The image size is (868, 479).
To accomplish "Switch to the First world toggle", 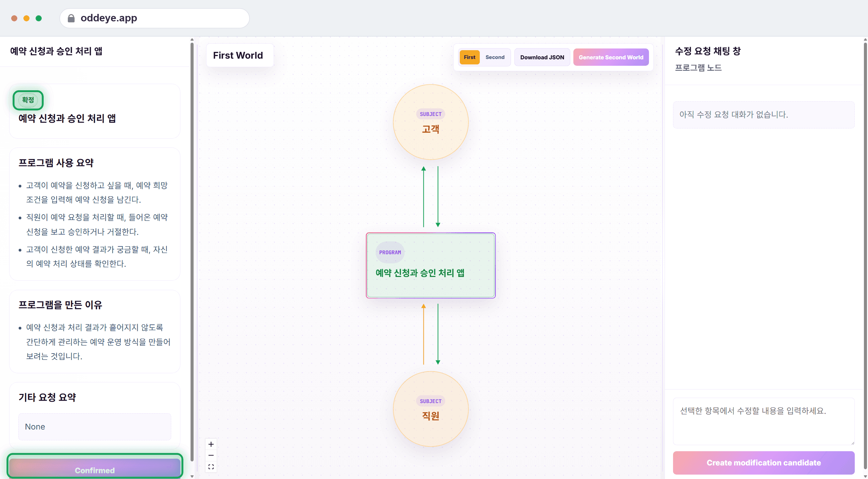I will (x=470, y=57).
